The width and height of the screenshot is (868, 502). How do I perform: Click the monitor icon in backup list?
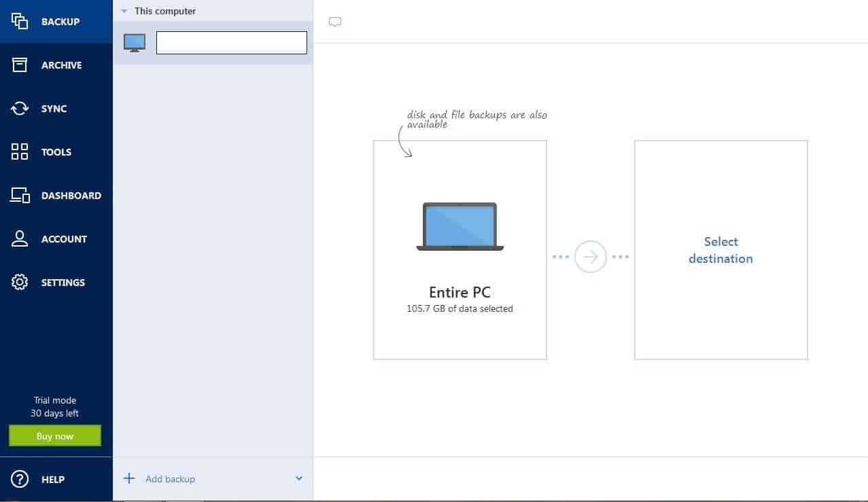click(x=134, y=43)
